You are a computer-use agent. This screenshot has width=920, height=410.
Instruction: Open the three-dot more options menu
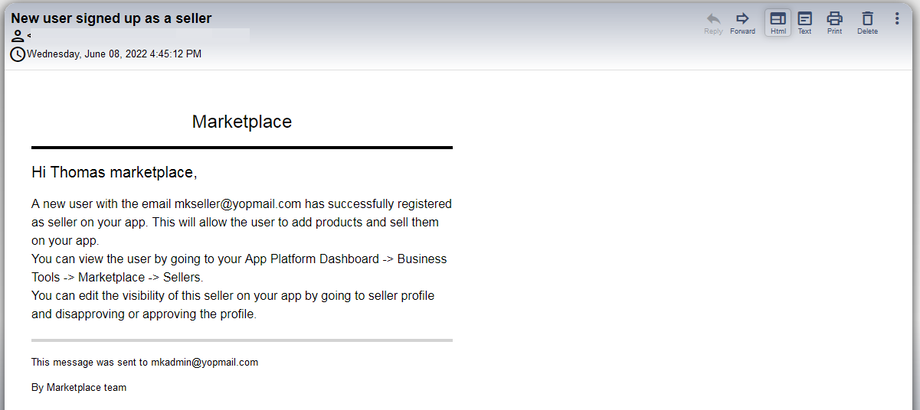point(897,19)
